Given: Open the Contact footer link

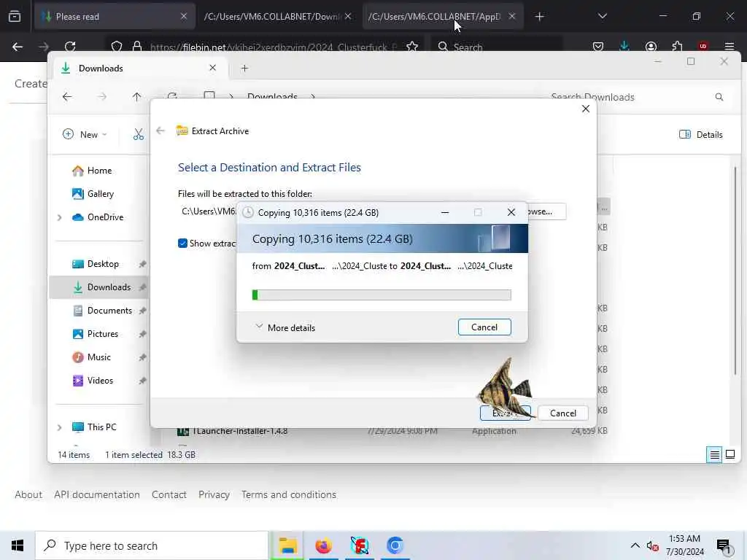Looking at the screenshot, I should click(x=169, y=495).
